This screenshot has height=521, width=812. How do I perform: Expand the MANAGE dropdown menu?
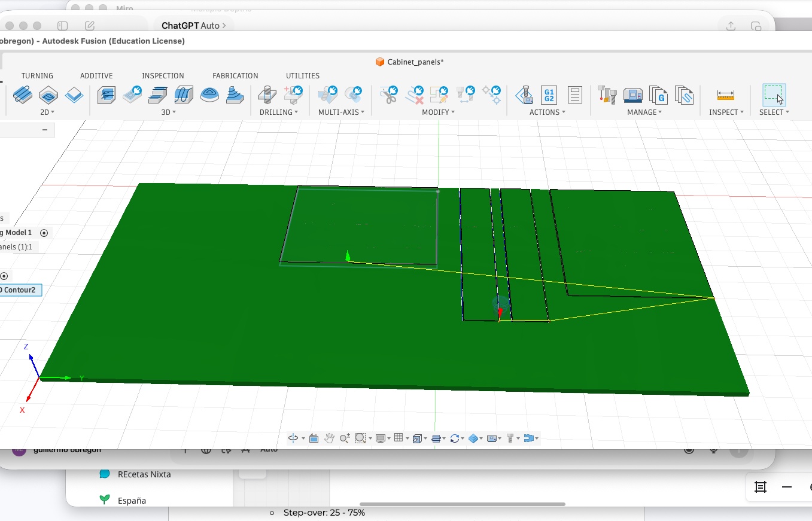[644, 112]
